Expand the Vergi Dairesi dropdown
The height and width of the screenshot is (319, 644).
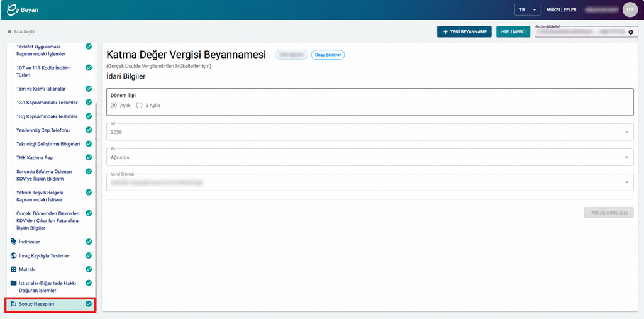[370, 182]
